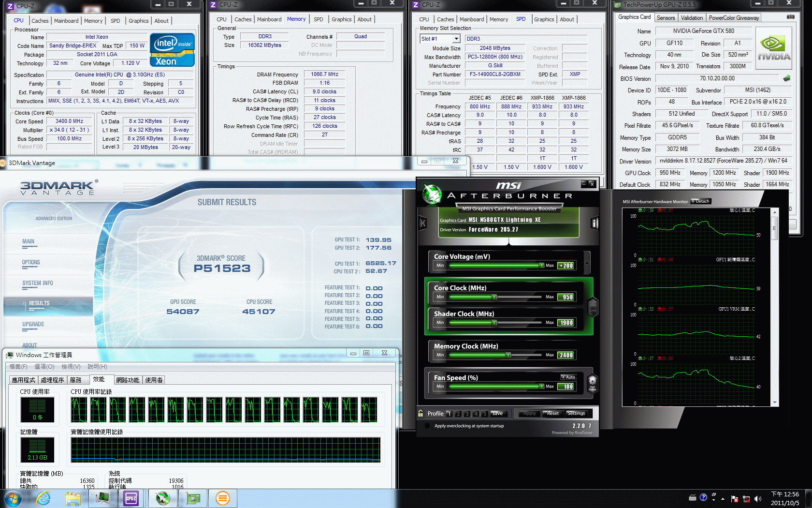Switch to MSI Afterburner taskbar icon
Screen dimensions: 812x508
coord(163,498)
